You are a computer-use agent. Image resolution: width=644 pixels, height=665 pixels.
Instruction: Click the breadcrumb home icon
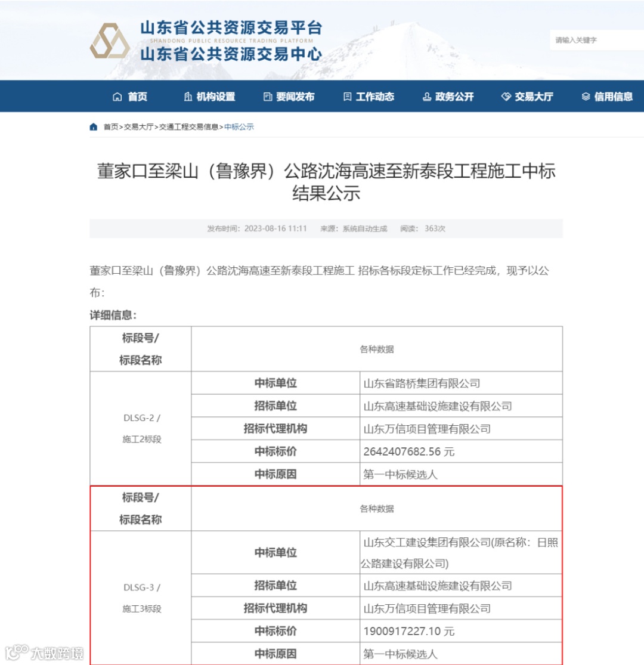pos(94,127)
